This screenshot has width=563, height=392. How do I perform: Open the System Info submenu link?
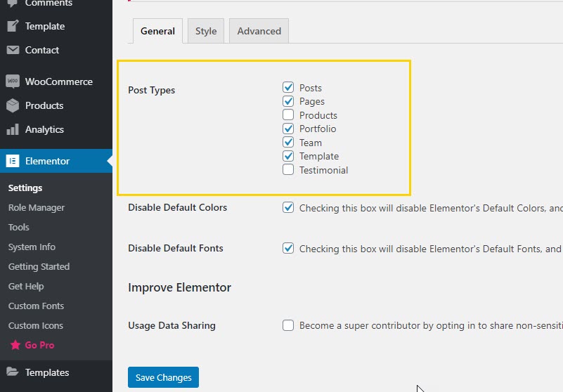(x=32, y=247)
